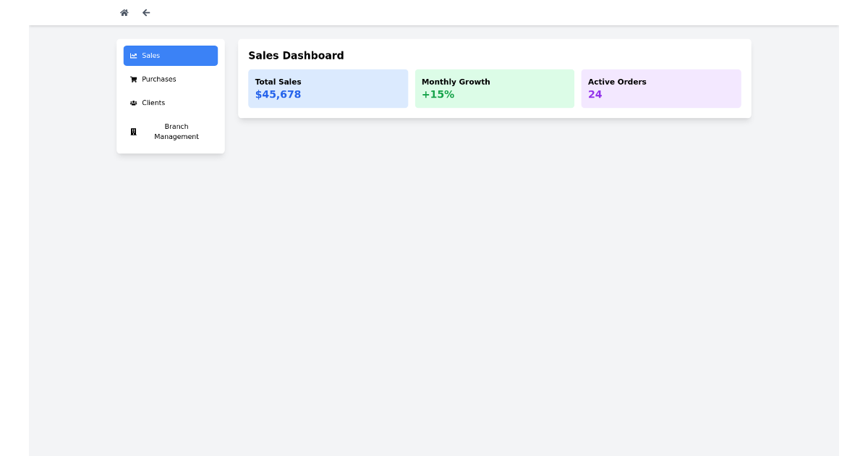Screen dimensions: 868x456
Task: Click the shopping cart icon beside Purchases
Action: pyautogui.click(x=133, y=79)
